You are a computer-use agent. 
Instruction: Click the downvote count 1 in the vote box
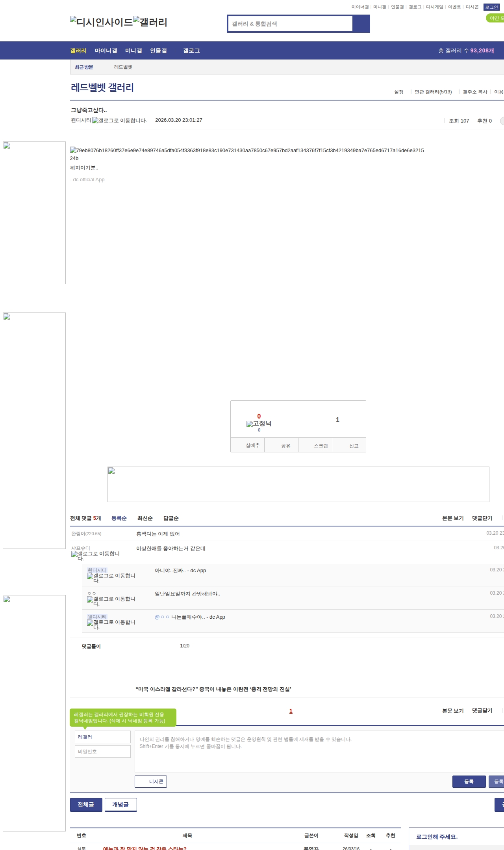337,420
